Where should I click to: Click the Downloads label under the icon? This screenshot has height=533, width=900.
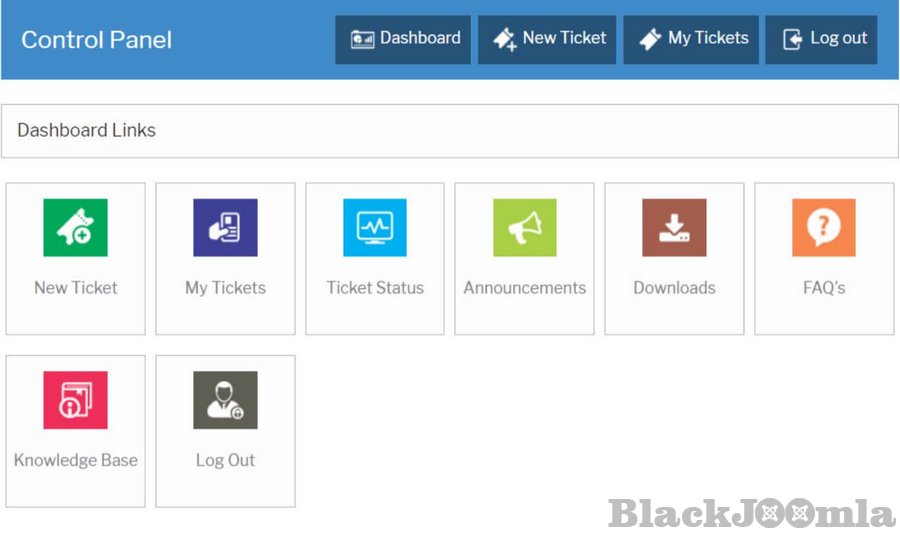[674, 288]
